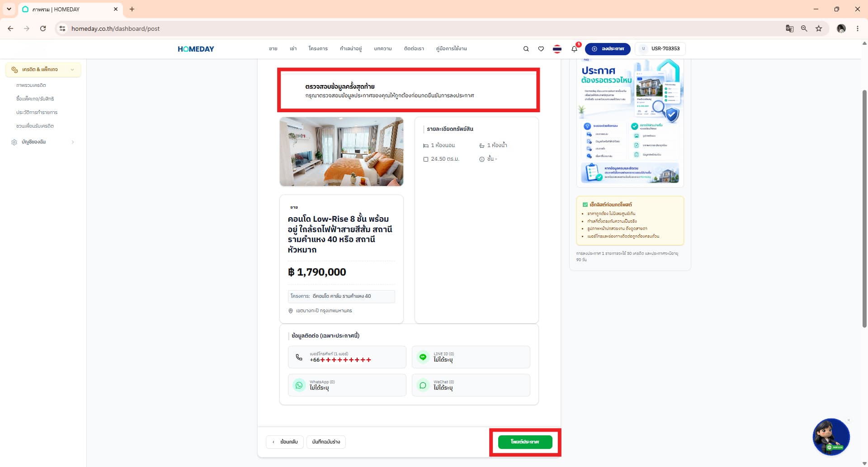Click the WhatsApp icon
This screenshot has width=868, height=467.
(x=299, y=385)
